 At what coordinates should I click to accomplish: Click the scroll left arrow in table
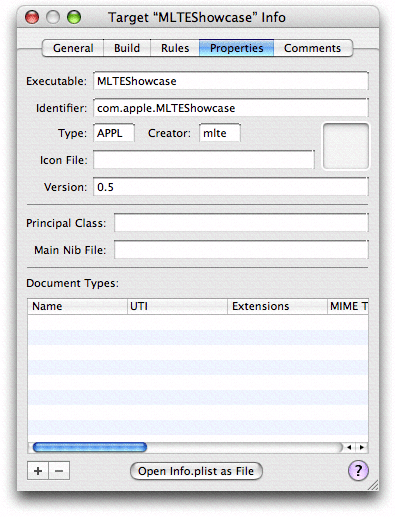click(x=349, y=447)
